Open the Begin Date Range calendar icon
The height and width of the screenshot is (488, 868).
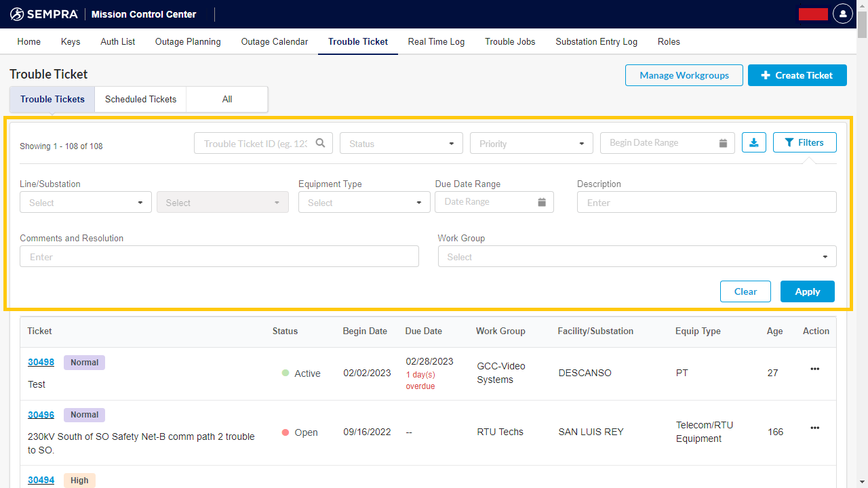(723, 142)
